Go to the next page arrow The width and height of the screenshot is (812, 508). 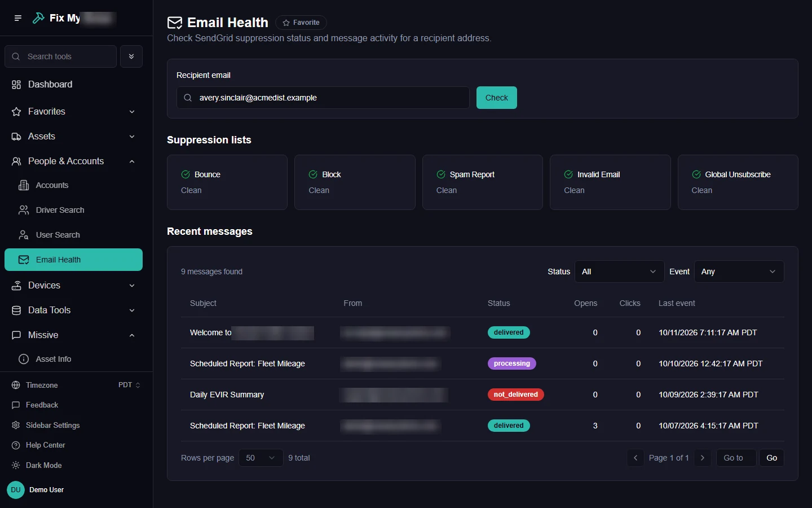tap(702, 458)
